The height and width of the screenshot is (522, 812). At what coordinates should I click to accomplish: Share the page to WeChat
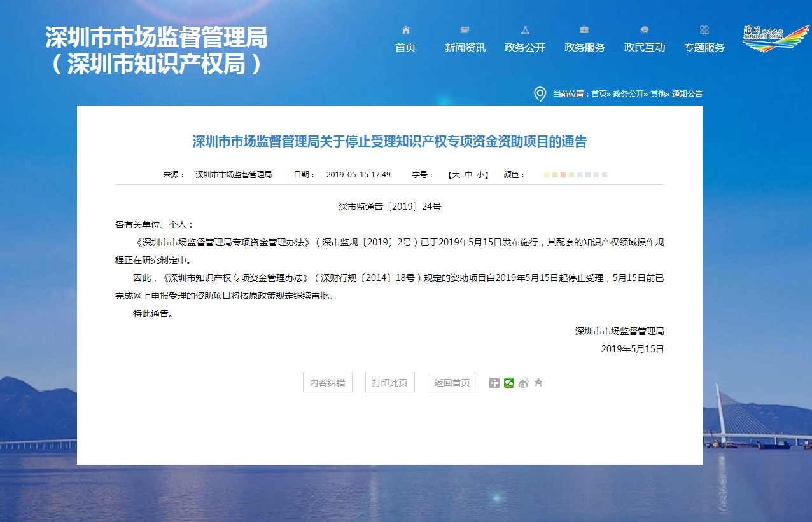click(508, 383)
